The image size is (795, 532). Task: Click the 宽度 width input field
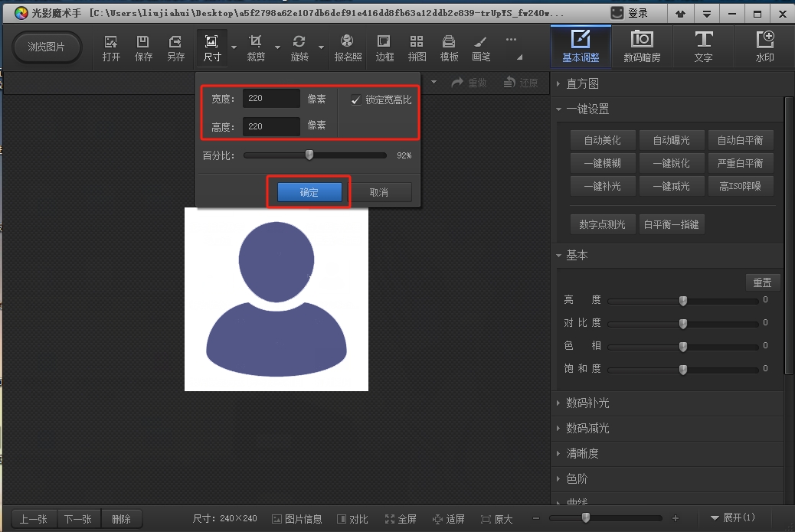pyautogui.click(x=271, y=99)
